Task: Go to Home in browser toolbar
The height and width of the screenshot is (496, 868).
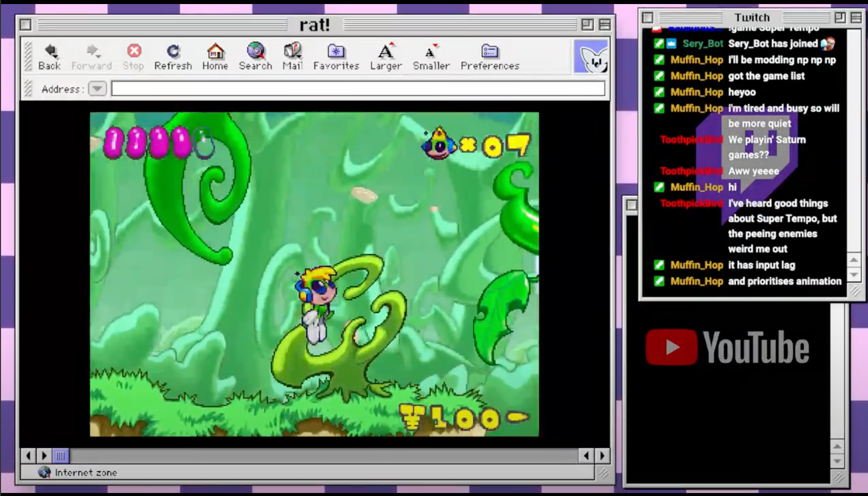Action: click(215, 57)
